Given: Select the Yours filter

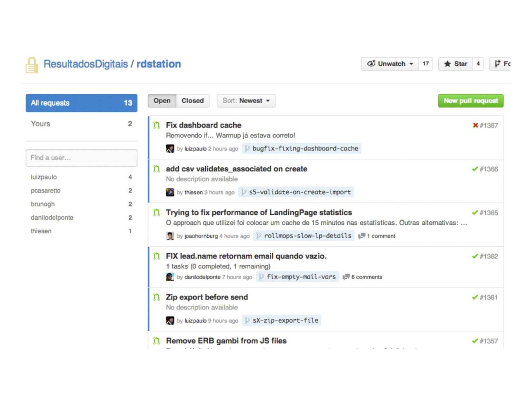Looking at the screenshot, I should [x=81, y=124].
